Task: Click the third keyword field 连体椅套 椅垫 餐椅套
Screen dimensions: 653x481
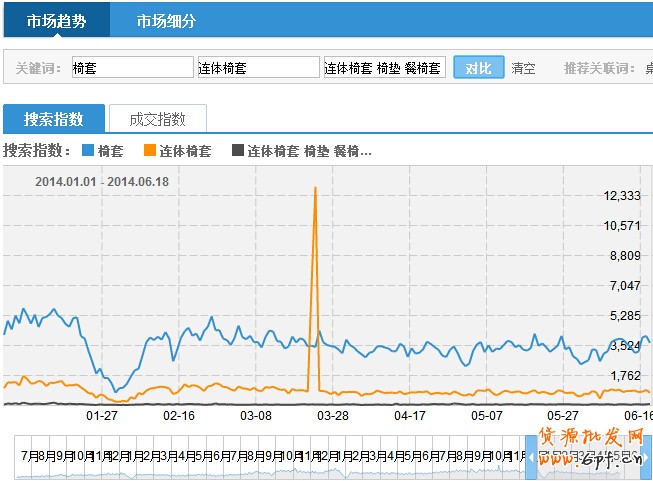Action: pos(383,68)
